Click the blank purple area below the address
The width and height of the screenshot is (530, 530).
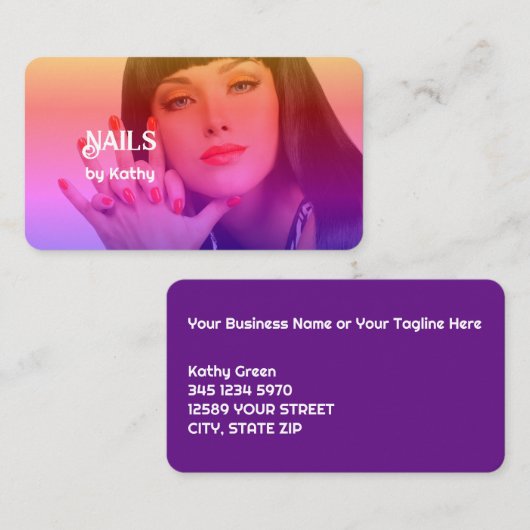click(x=335, y=455)
